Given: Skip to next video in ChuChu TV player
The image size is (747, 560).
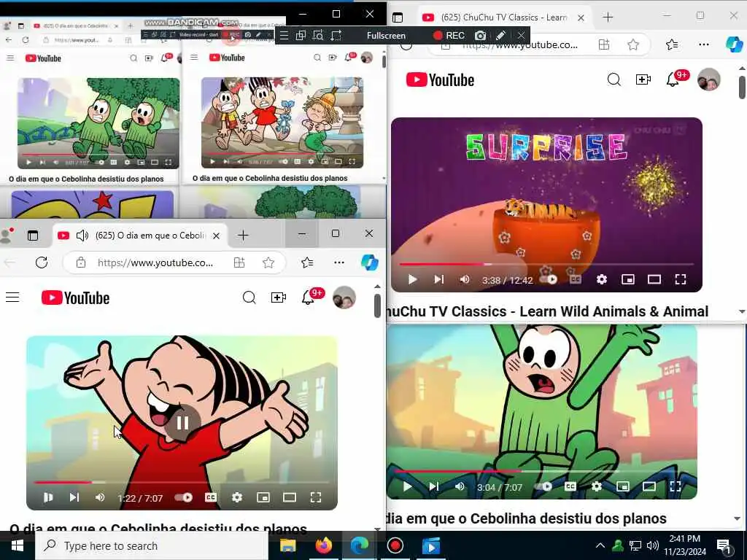Looking at the screenshot, I should pyautogui.click(x=438, y=279).
